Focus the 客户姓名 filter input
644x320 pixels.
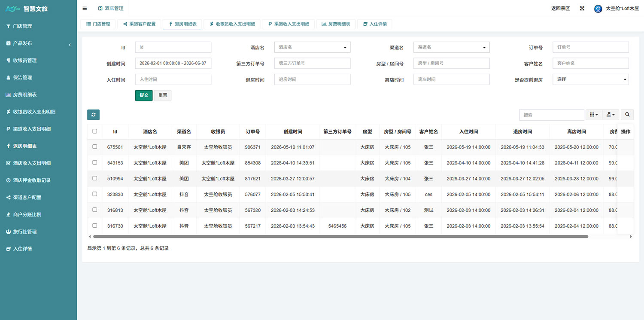(x=590, y=63)
